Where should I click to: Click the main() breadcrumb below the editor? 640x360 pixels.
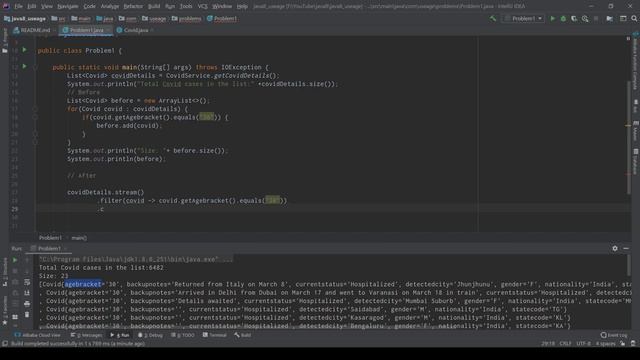coord(79,238)
